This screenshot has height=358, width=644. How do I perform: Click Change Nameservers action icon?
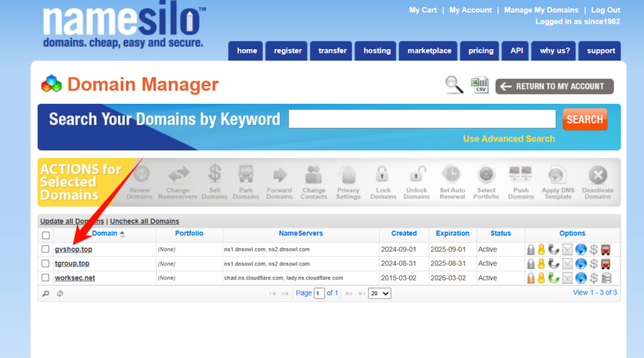pyautogui.click(x=179, y=174)
